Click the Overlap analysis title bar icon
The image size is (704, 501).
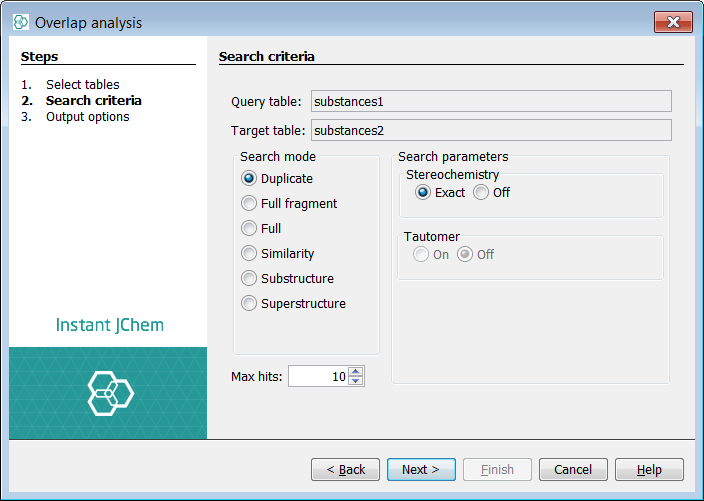click(x=21, y=22)
